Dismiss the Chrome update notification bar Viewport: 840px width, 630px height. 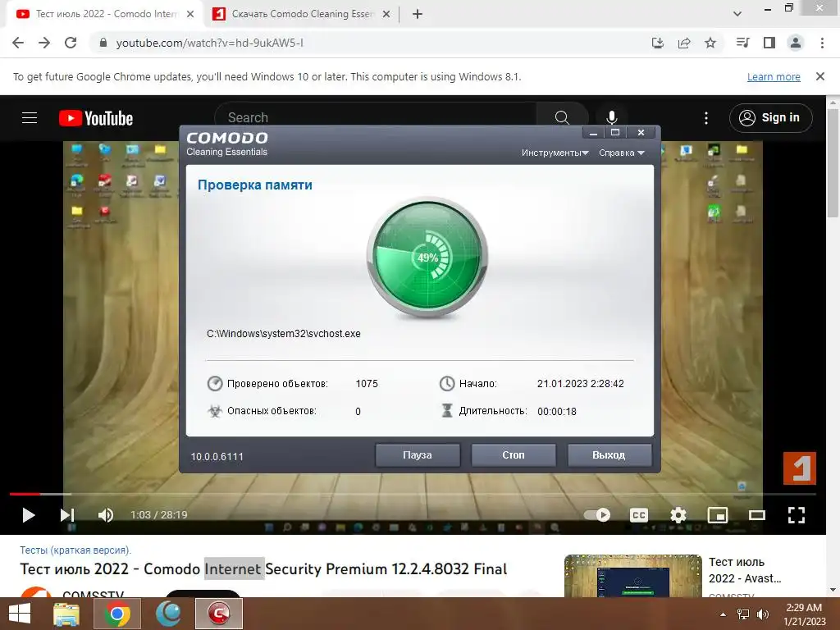(x=819, y=76)
